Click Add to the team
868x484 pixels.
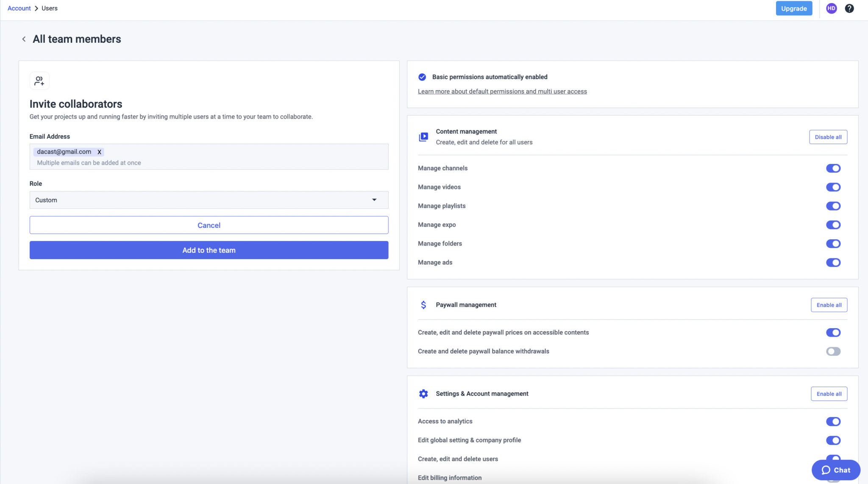[x=209, y=250]
